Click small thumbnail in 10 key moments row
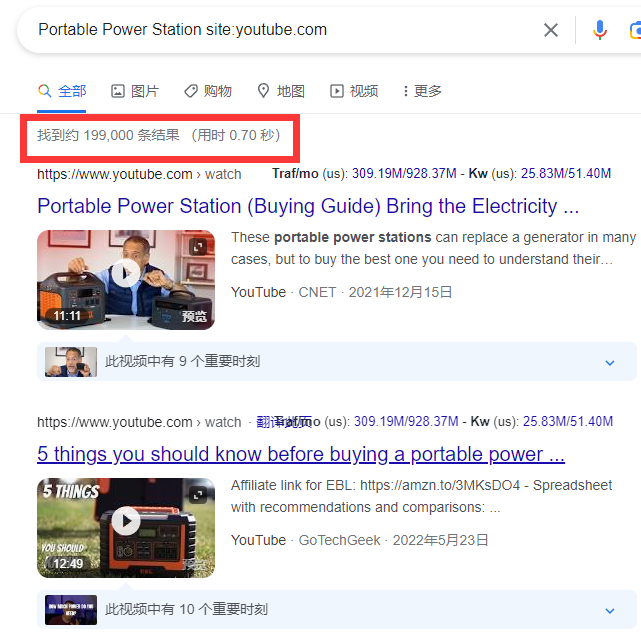Viewport: 641px width, 642px height. (71, 610)
